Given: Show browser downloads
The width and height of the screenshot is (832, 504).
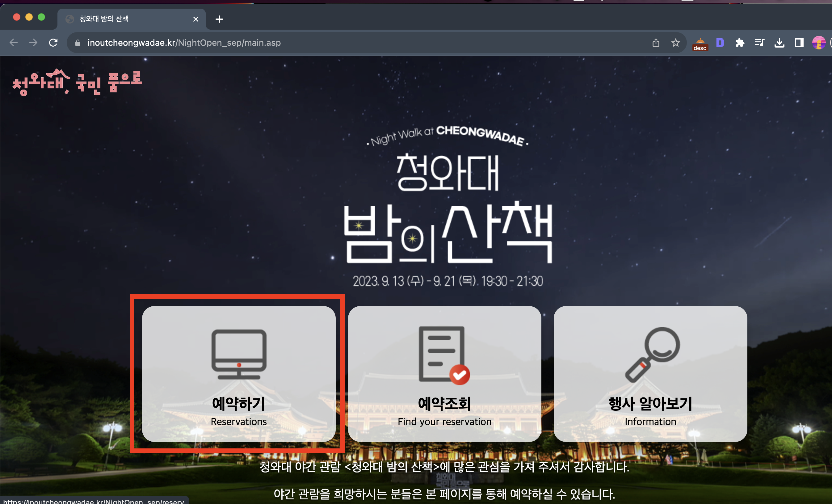Looking at the screenshot, I should 779,43.
